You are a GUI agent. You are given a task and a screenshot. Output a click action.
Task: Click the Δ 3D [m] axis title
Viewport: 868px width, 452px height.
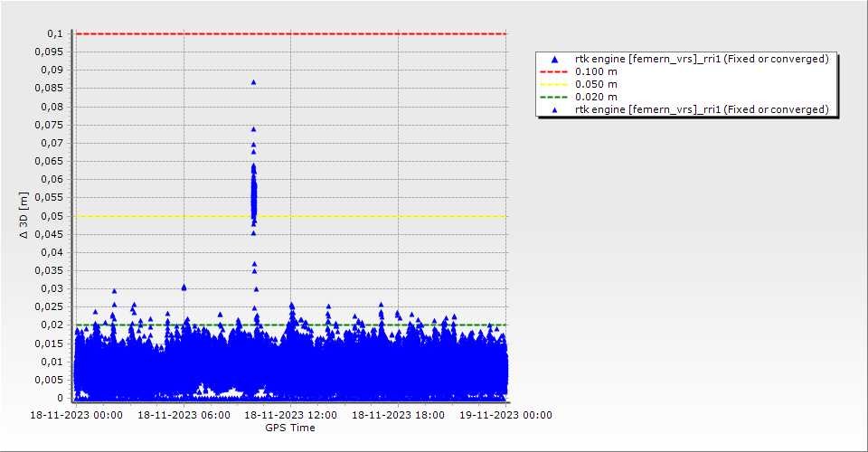[x=24, y=216]
